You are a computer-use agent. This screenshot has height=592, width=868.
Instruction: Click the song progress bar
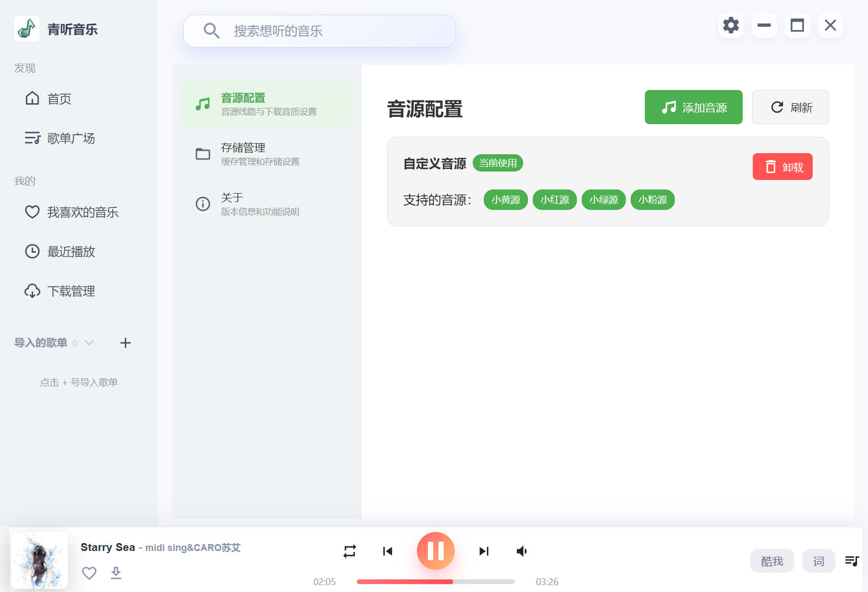pyautogui.click(x=435, y=581)
